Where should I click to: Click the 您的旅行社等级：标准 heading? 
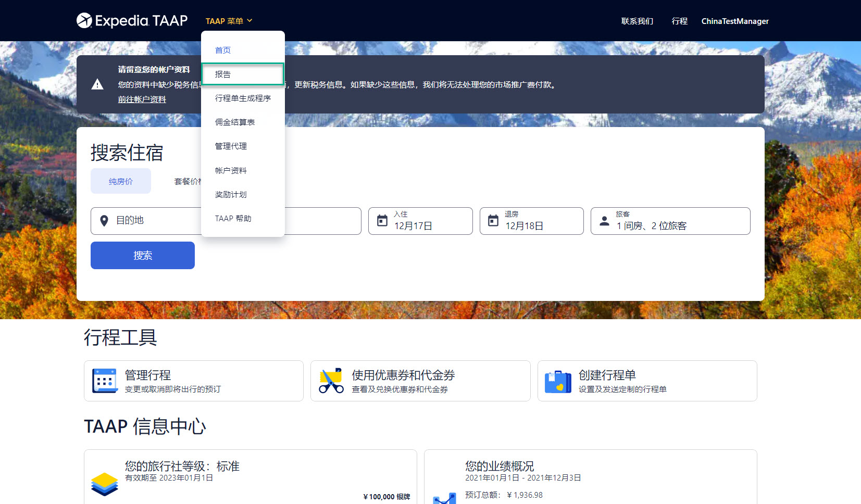[182, 466]
